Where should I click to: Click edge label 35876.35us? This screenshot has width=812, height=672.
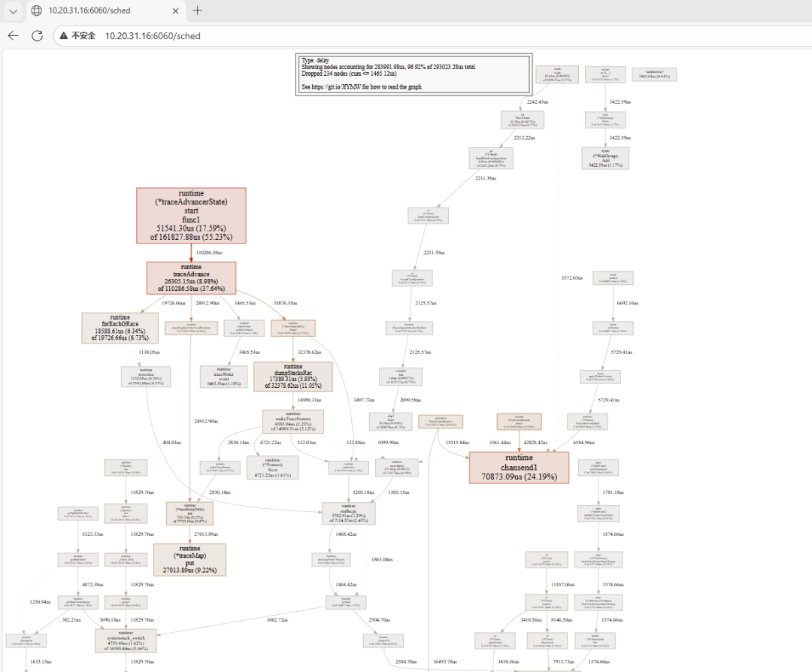click(286, 303)
